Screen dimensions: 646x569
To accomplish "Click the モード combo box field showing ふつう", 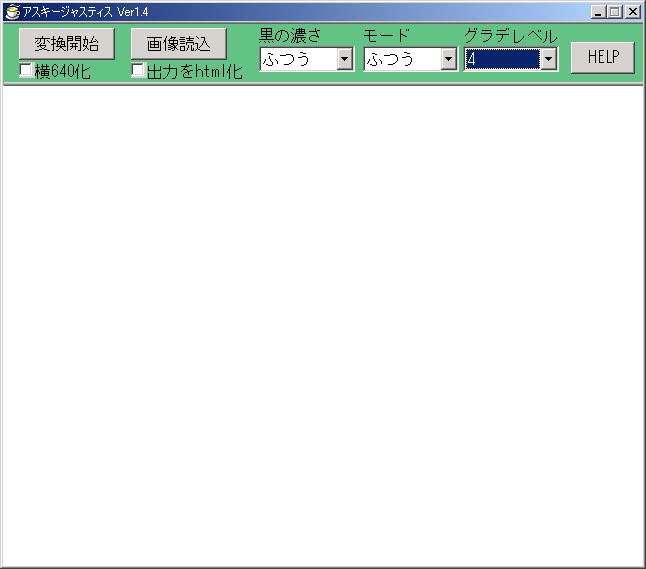I will pos(400,60).
